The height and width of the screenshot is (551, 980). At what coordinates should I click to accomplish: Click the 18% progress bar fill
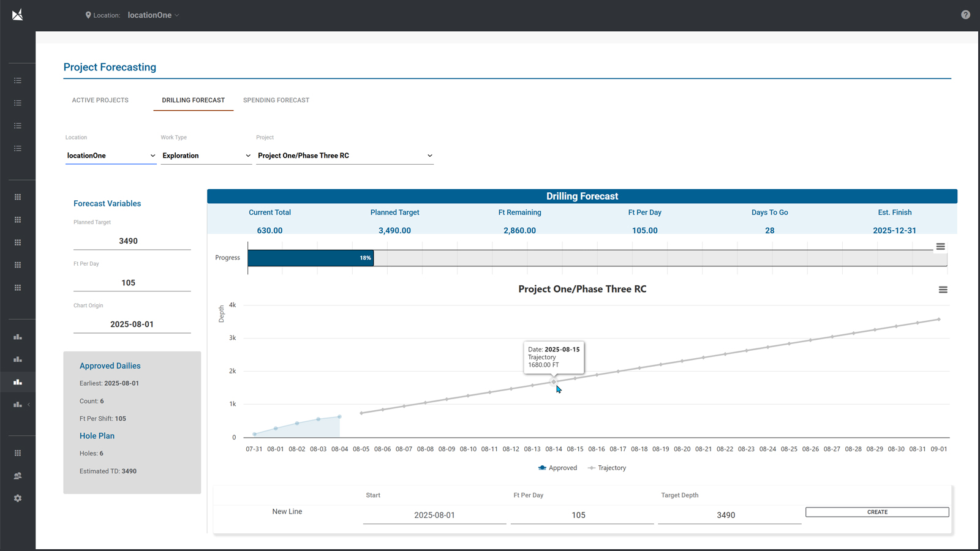(311, 258)
